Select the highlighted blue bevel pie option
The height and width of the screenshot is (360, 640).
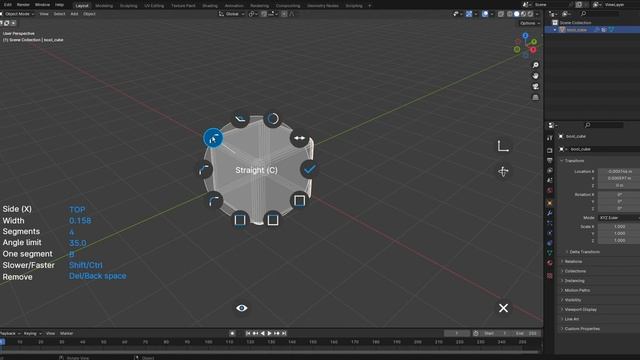click(x=213, y=138)
